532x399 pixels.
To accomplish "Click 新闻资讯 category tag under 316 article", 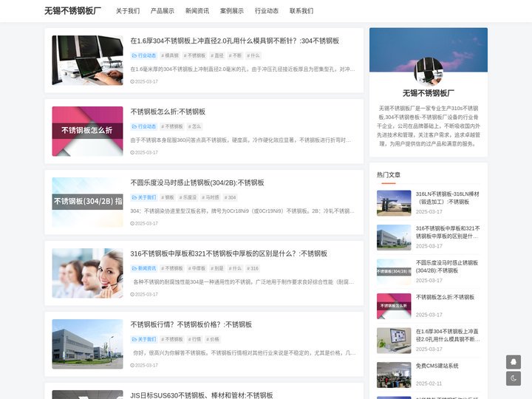I will point(144,268).
